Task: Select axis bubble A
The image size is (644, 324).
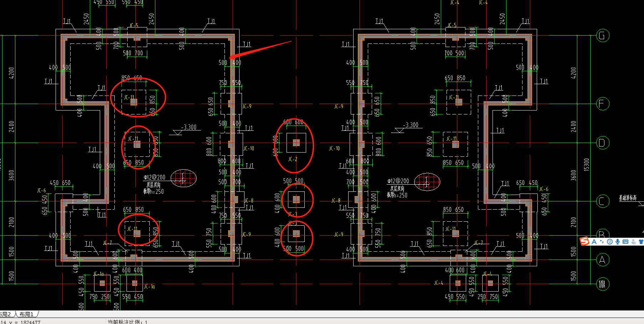Action: click(602, 260)
